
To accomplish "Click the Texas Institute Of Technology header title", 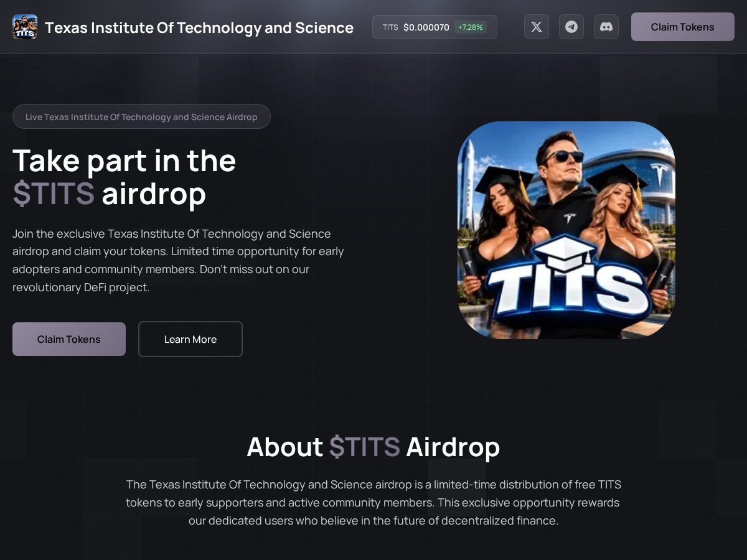I will point(199,27).
